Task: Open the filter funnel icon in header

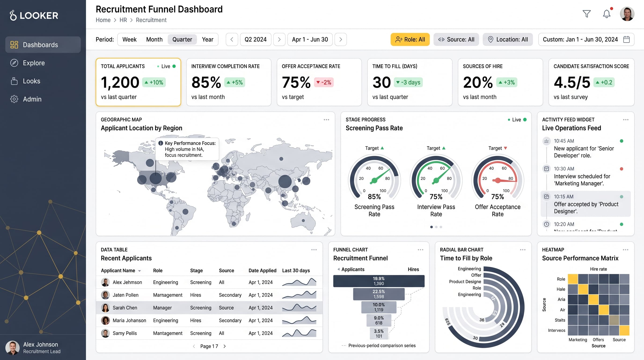Action: coord(586,14)
